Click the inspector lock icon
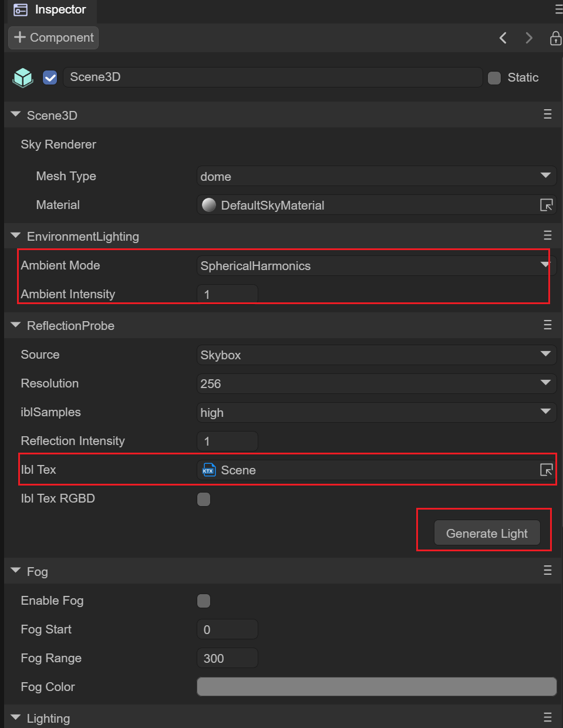 tap(555, 38)
